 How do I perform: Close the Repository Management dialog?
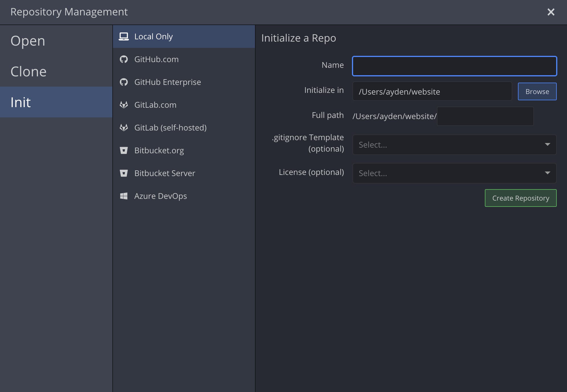pos(551,12)
